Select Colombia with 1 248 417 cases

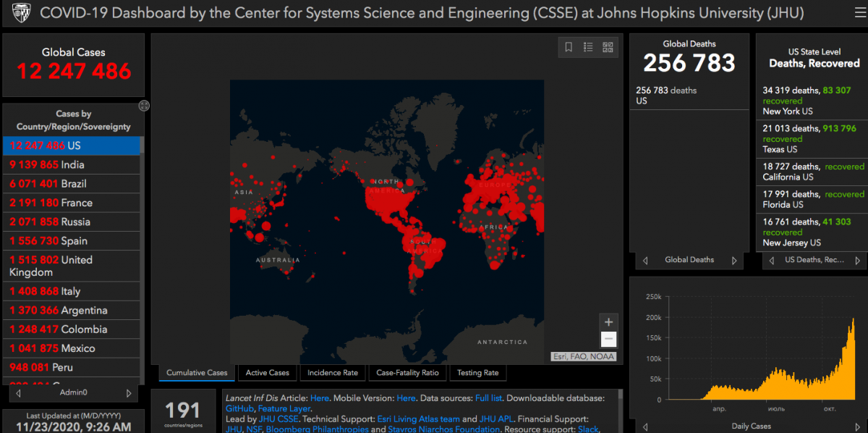tap(71, 329)
